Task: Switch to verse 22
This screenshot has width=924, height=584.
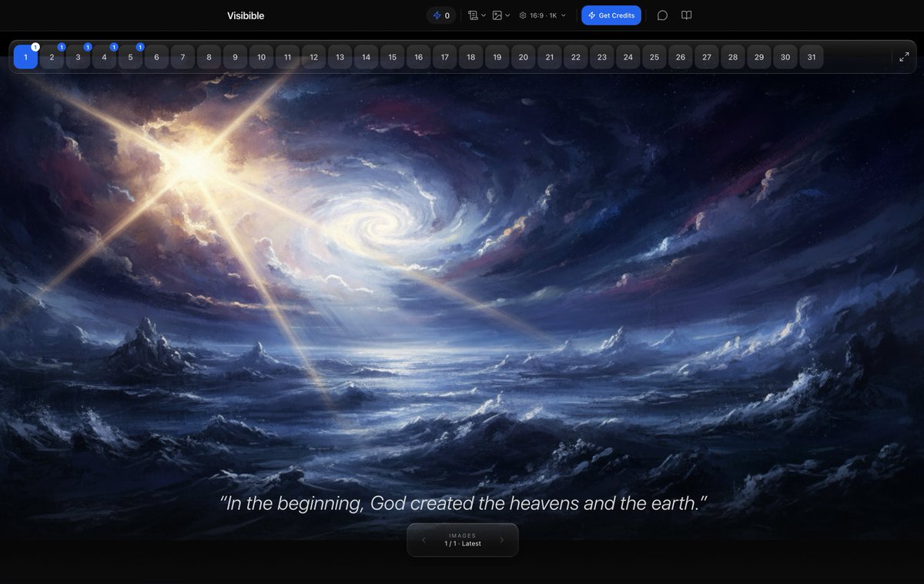Action: pyautogui.click(x=575, y=57)
